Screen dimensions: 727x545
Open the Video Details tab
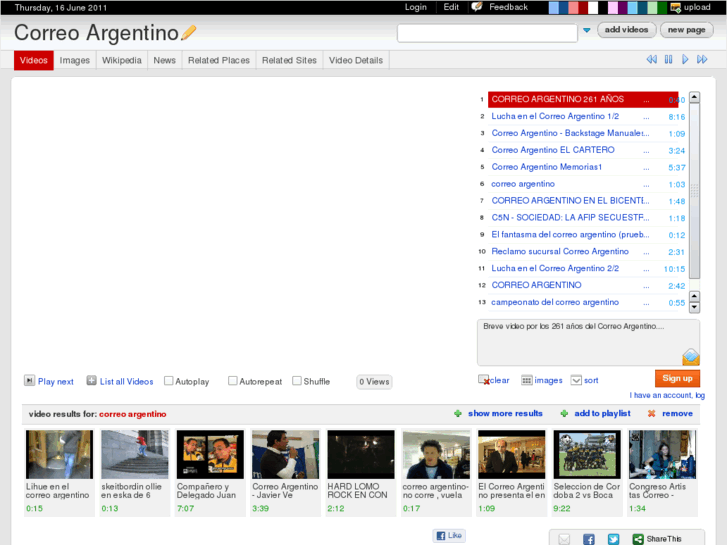356,60
